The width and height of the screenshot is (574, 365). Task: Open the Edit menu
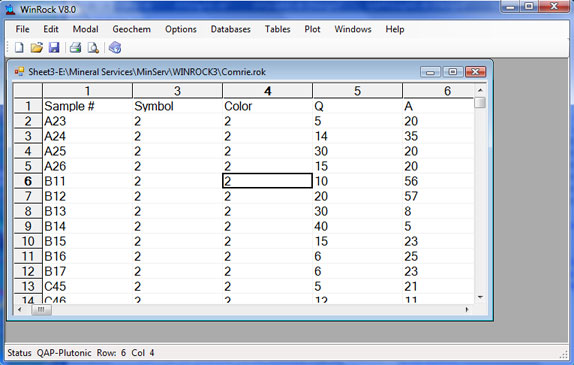51,29
